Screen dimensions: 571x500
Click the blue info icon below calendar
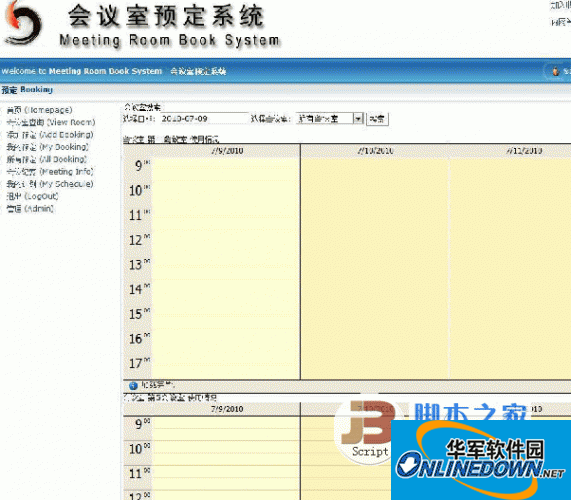pos(133,385)
